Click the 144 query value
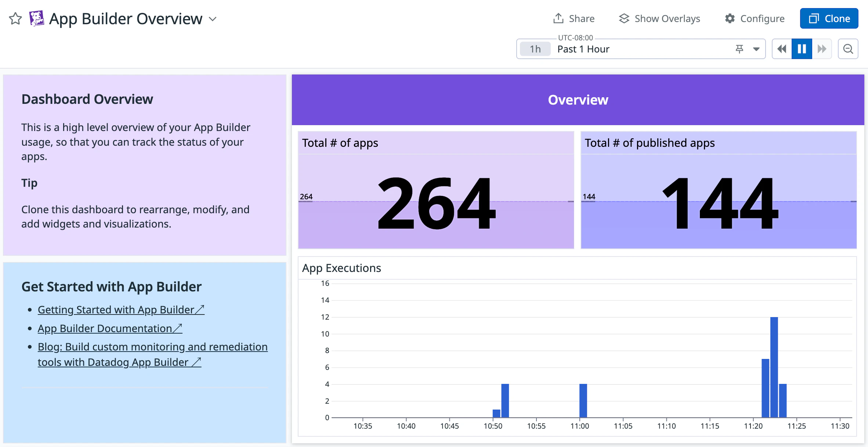Viewport: 868px width, 447px height. [720, 203]
